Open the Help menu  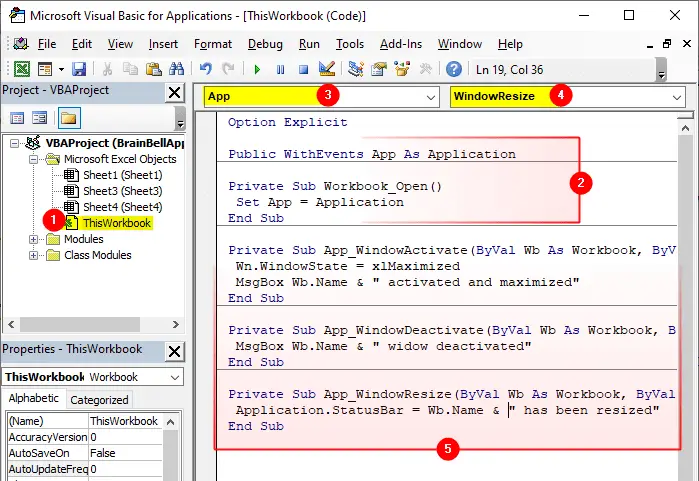510,44
